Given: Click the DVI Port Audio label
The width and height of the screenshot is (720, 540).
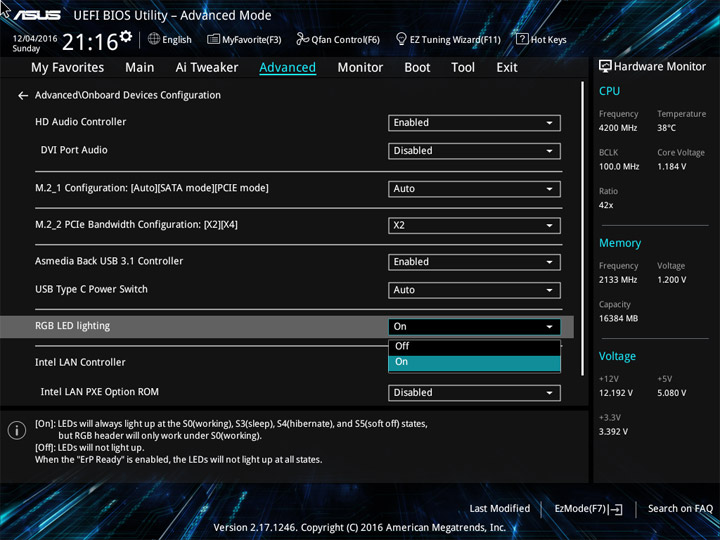Looking at the screenshot, I should [74, 150].
